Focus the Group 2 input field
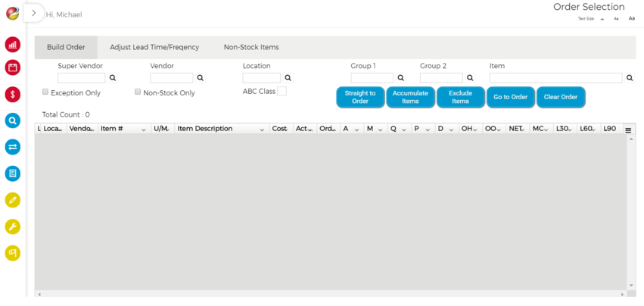644x306 pixels. 441,78
